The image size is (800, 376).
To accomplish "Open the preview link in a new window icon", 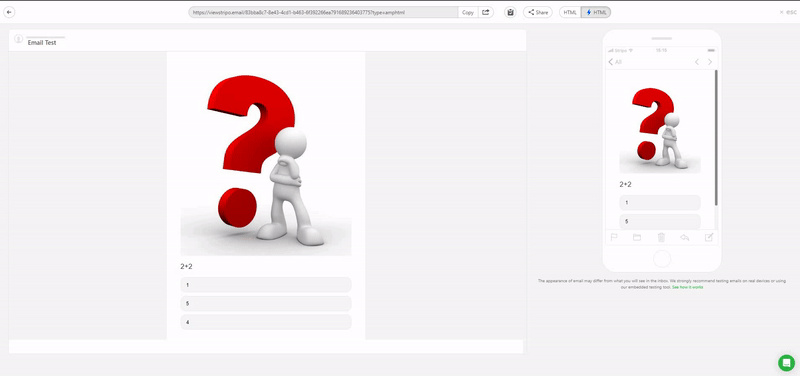I will coord(486,12).
